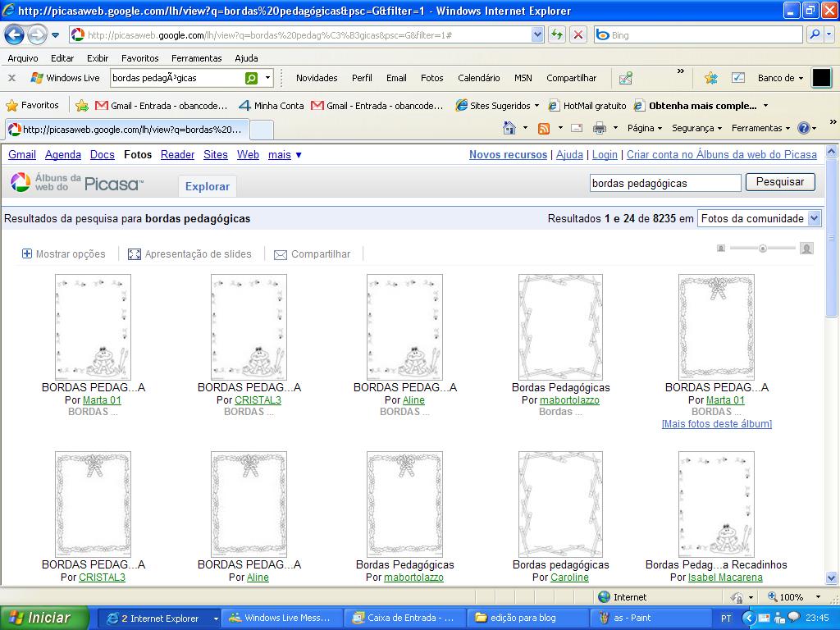
Task: Switch to Windows Live Messenger taskbar item
Action: click(281, 618)
